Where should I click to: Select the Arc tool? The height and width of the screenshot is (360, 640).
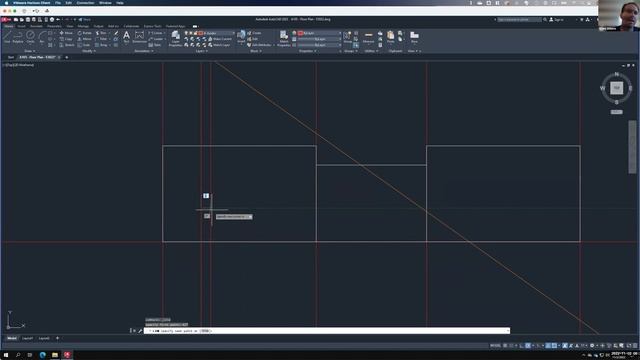tap(42, 37)
